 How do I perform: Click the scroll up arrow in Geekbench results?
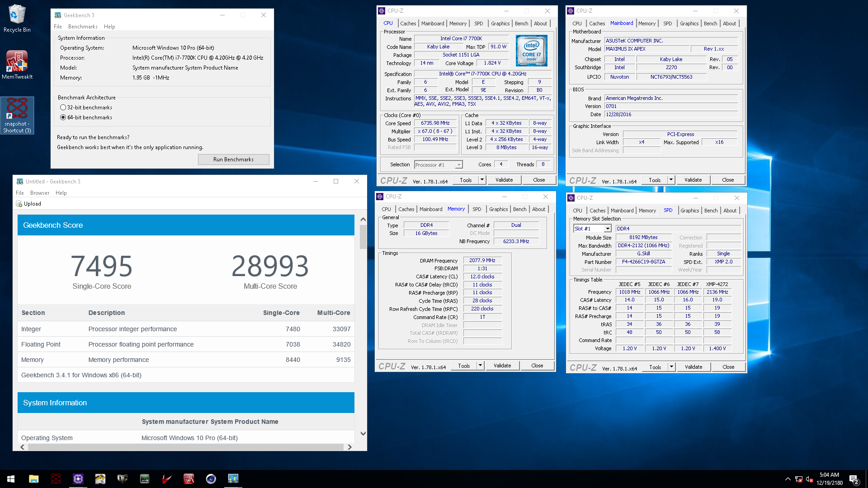pos(363,219)
